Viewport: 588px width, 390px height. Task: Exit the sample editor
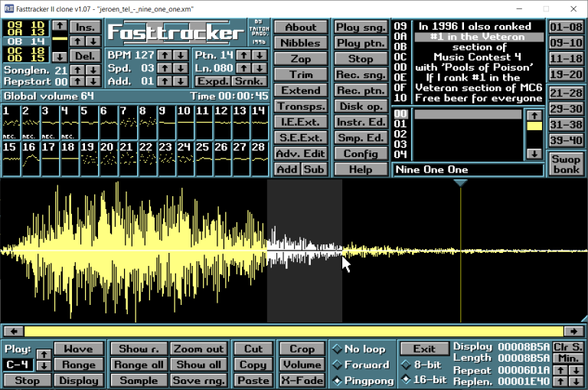tap(424, 349)
